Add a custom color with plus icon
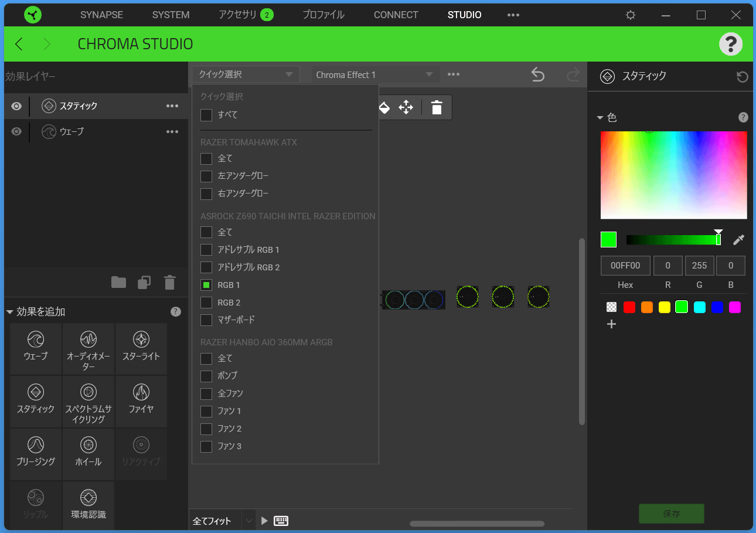This screenshot has width=756, height=533. click(x=611, y=324)
